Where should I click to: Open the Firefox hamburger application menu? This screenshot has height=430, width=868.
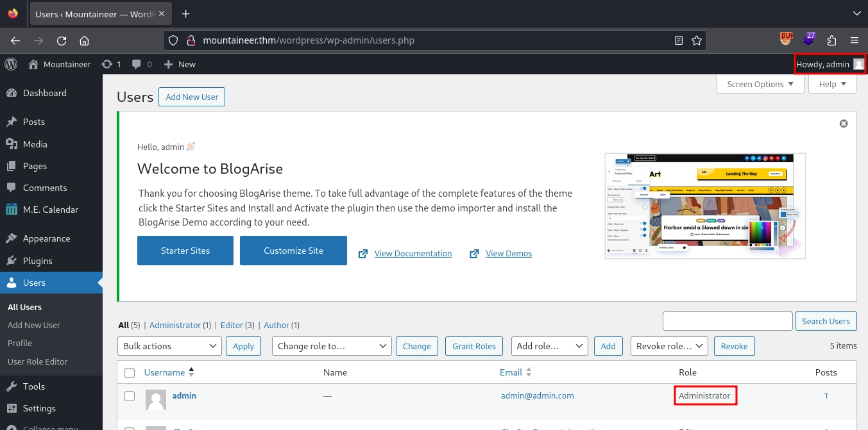(x=855, y=40)
